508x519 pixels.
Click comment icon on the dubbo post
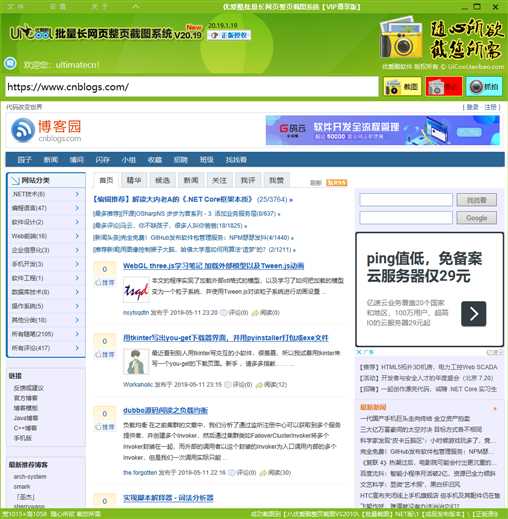pyautogui.click(x=232, y=473)
